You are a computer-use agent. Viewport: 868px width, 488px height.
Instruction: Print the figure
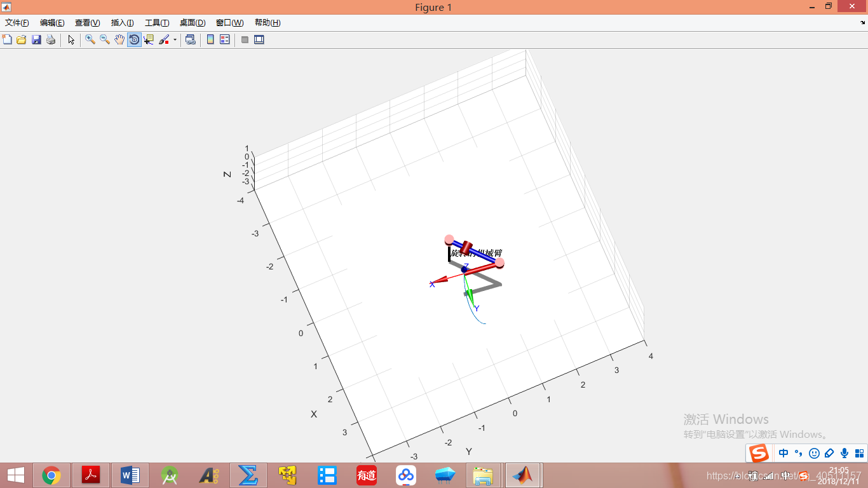(51, 39)
